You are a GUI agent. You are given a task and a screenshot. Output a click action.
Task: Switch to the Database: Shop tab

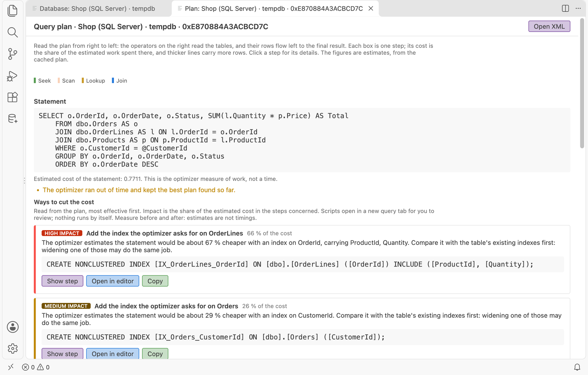(98, 8)
